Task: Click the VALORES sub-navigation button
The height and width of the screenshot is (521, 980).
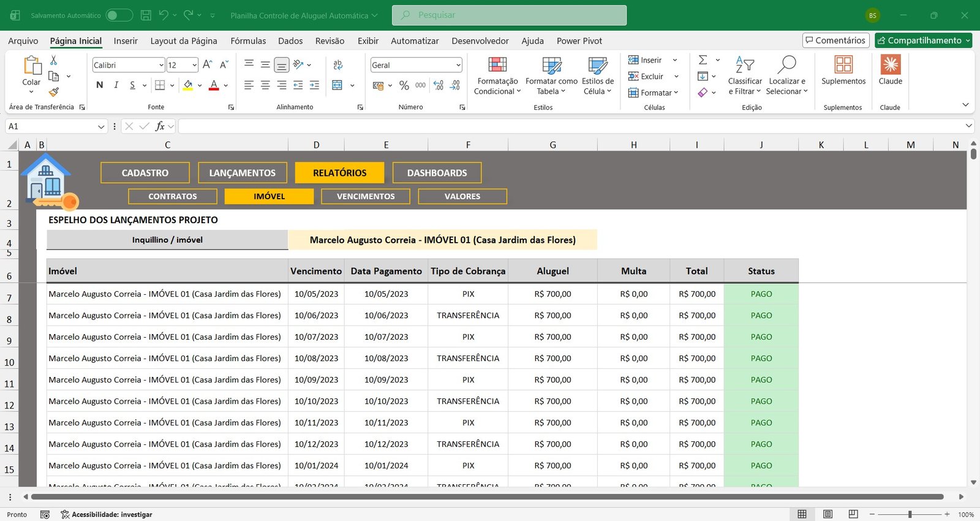Action: click(x=462, y=196)
